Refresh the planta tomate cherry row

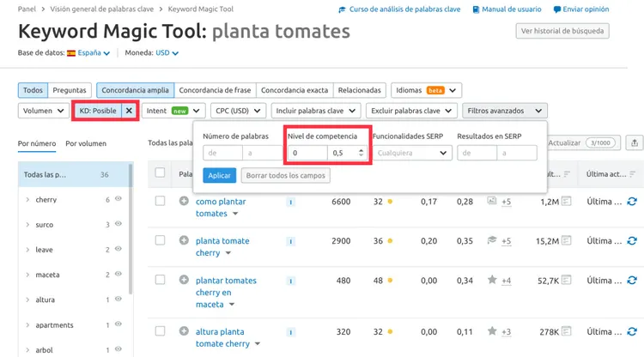point(632,241)
